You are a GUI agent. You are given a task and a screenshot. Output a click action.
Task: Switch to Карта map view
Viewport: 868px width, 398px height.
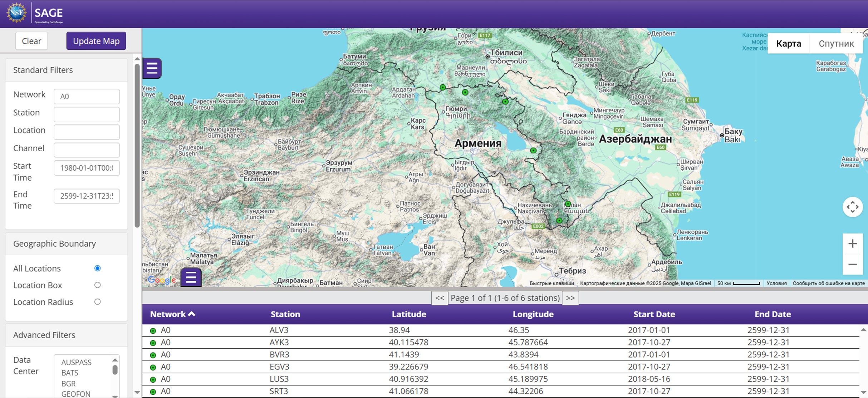(788, 44)
